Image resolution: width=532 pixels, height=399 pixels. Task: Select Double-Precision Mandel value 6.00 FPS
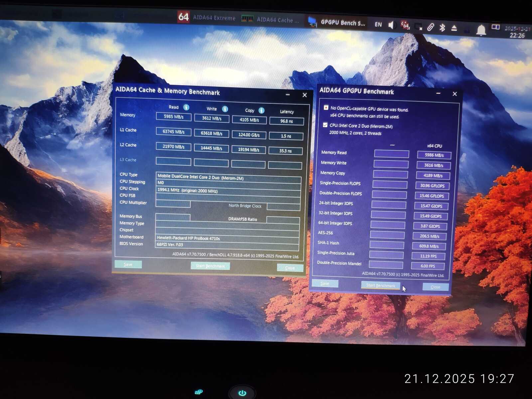click(x=428, y=266)
